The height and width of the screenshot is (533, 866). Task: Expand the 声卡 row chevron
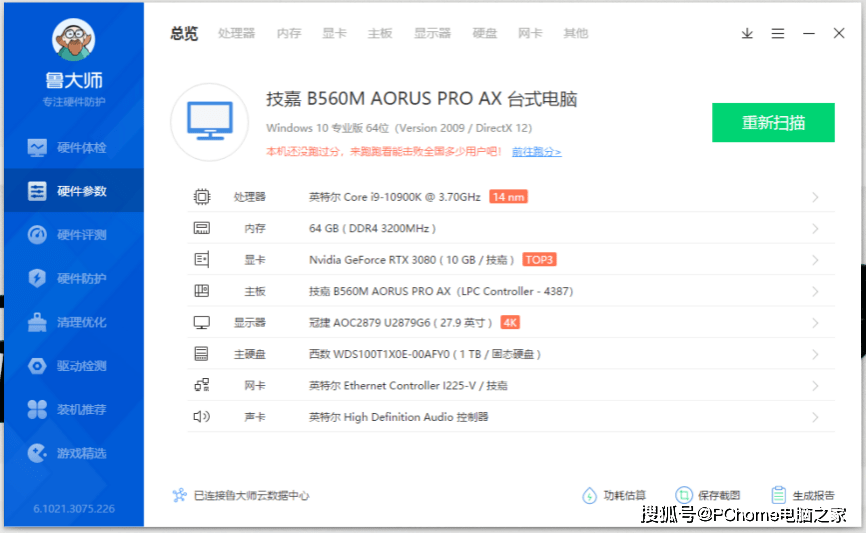[815, 418]
